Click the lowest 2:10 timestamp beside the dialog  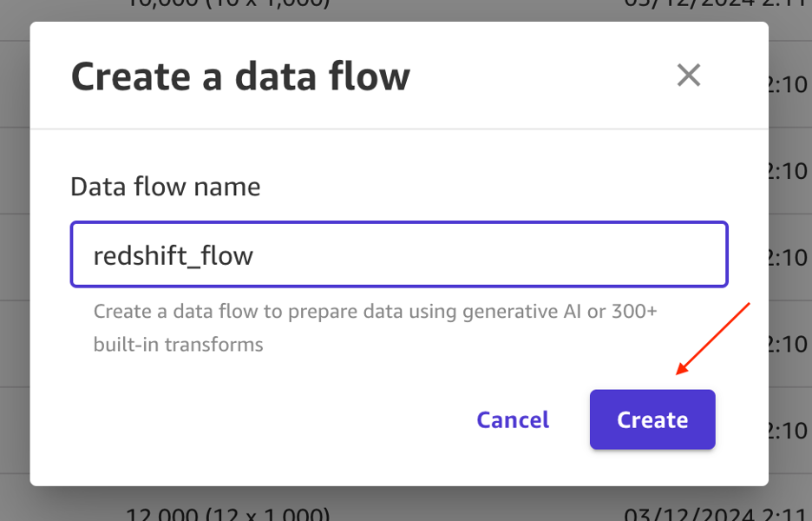coord(789,430)
